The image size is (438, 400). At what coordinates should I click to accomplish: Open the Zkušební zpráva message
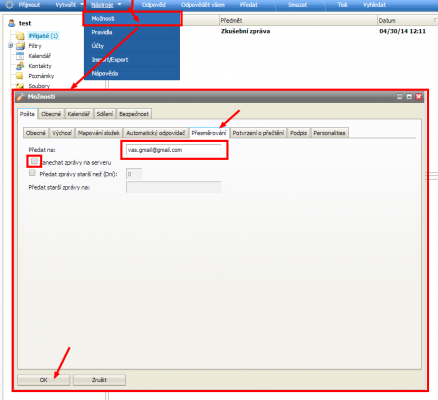pyautogui.click(x=245, y=31)
